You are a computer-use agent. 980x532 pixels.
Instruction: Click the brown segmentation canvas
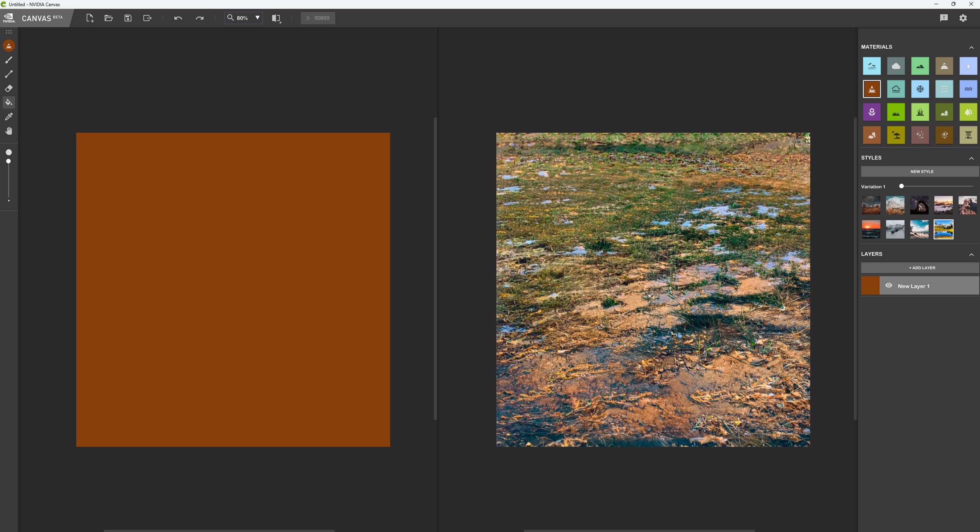click(x=233, y=290)
